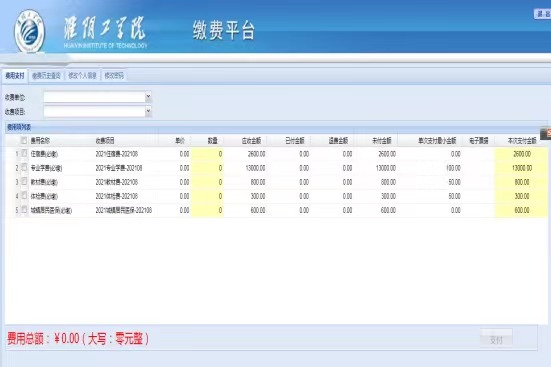Viewport: 551px width, 367px height.
Task: Click the quantity cell for 住宿费 row
Action: [x=207, y=154]
